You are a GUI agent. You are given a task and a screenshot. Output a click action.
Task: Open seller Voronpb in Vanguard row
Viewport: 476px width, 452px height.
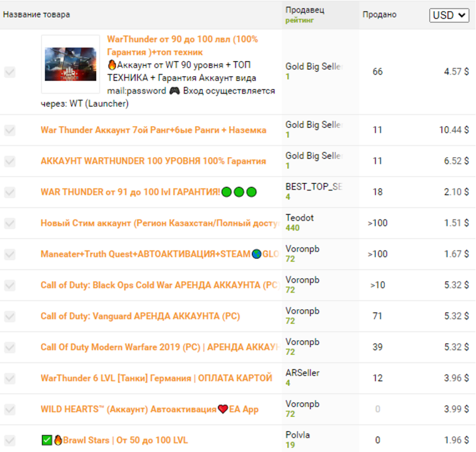click(302, 311)
